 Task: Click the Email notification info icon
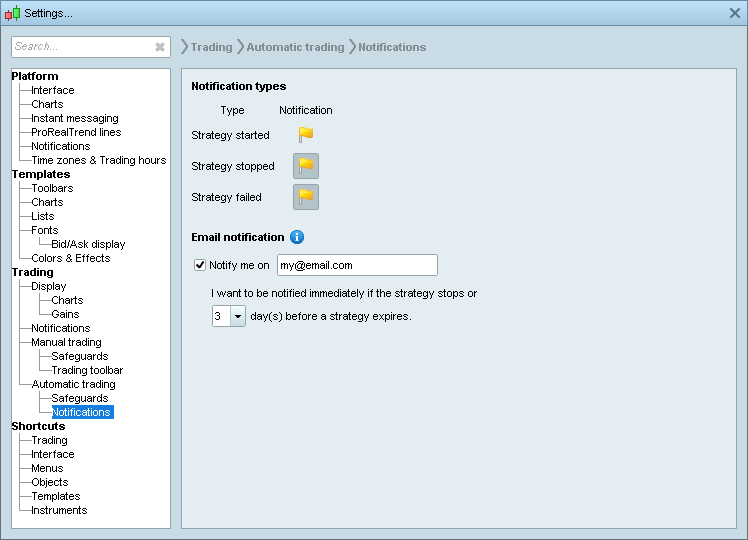coord(297,237)
